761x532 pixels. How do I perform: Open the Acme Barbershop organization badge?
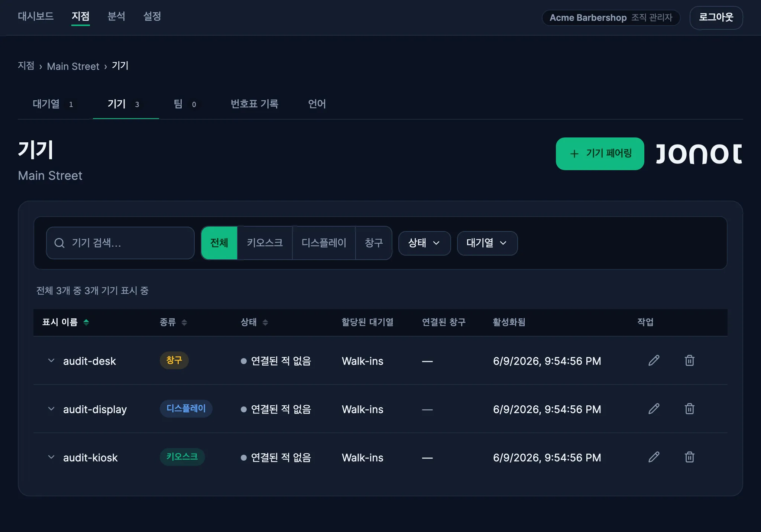tap(611, 17)
